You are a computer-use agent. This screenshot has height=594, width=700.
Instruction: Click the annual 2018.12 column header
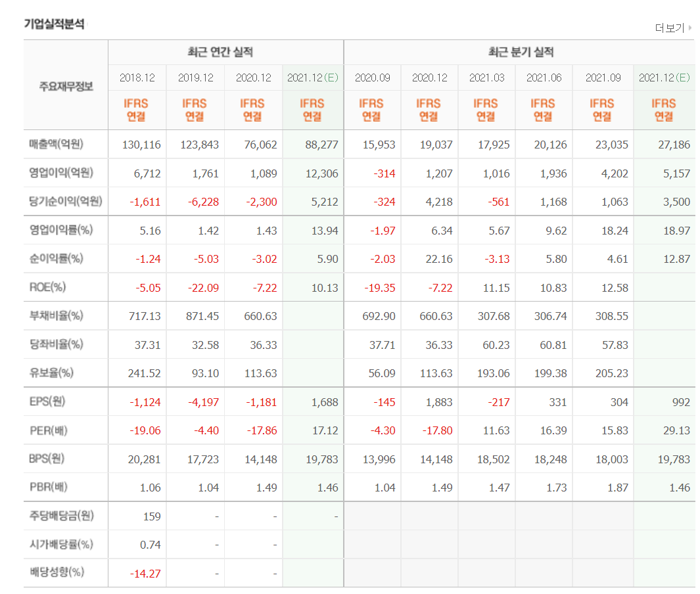click(137, 78)
